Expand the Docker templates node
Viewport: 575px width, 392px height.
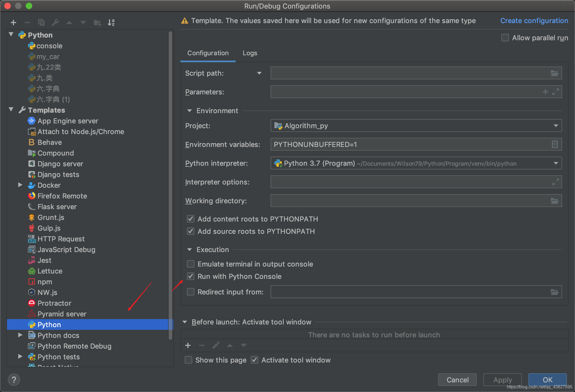20,185
